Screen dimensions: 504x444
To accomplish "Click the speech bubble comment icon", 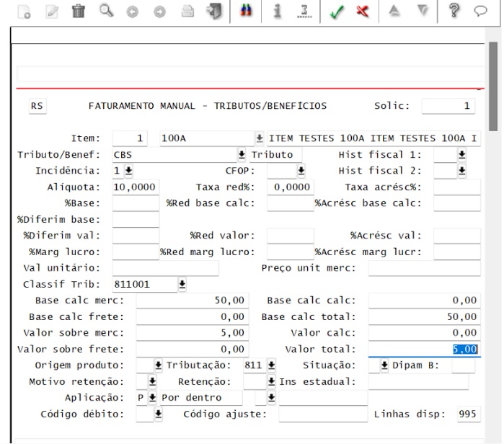I will tap(480, 12).
